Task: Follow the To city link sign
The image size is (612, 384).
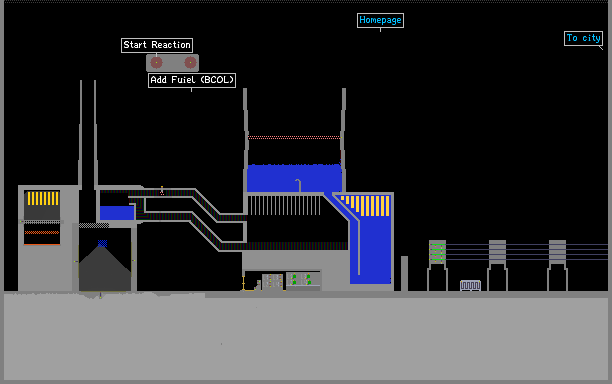Action: [x=584, y=38]
